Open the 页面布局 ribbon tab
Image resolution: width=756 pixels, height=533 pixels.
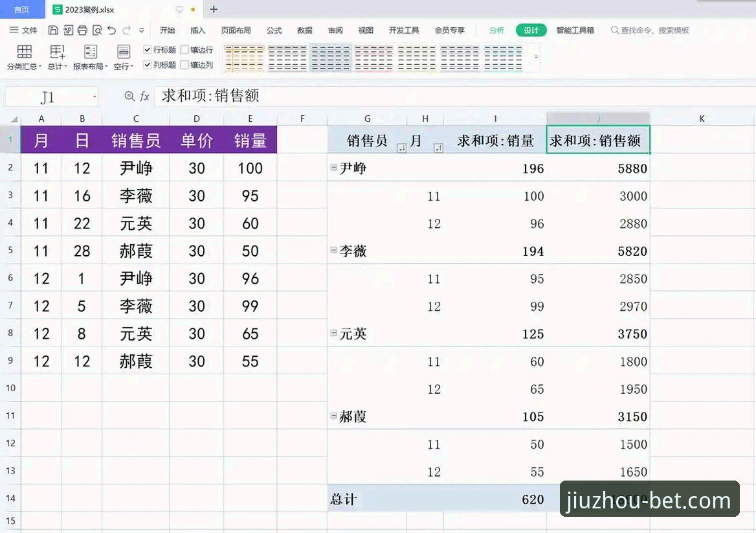coord(236,30)
